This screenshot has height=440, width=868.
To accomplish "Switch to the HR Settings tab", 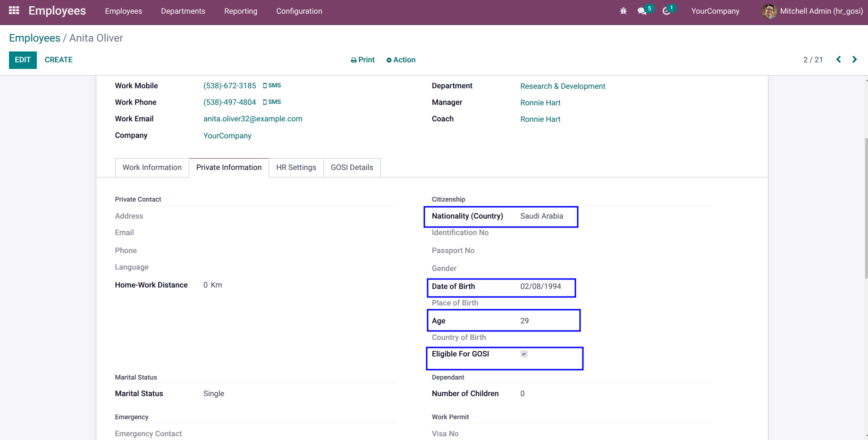I will 296,168.
